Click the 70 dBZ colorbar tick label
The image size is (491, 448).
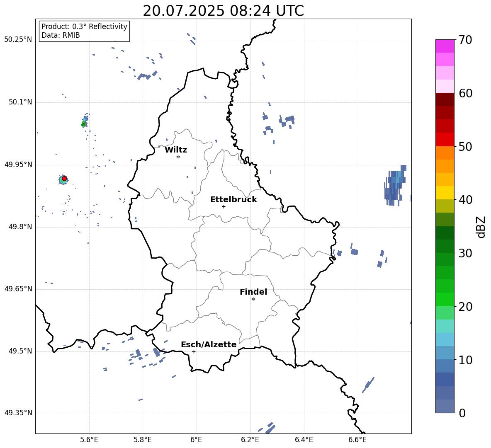pos(465,40)
